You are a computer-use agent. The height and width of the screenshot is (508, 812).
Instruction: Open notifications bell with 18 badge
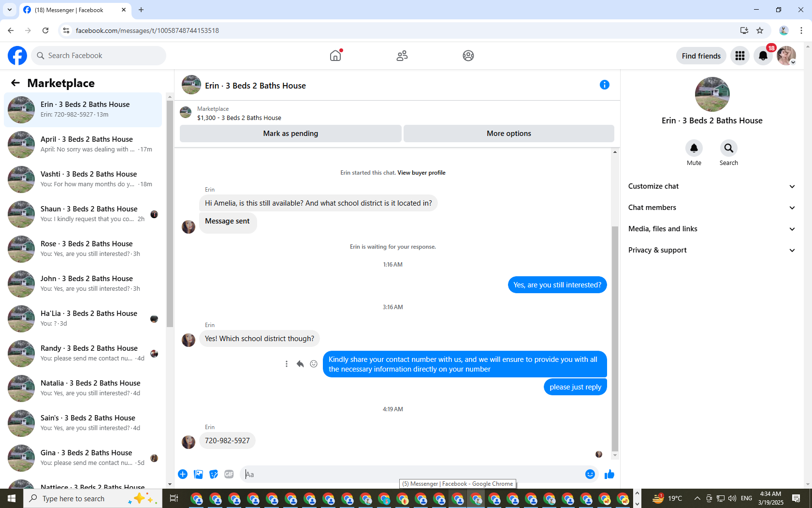click(763, 56)
